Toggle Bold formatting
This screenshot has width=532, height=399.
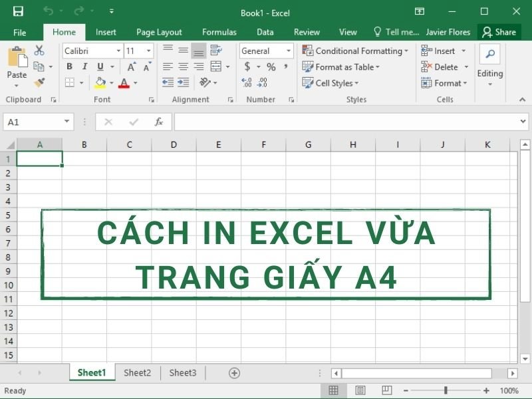click(x=69, y=66)
